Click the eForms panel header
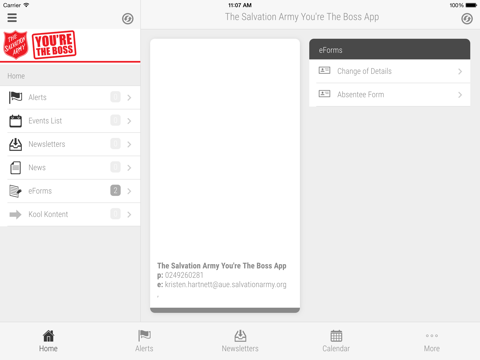The height and width of the screenshot is (360, 480). tap(390, 49)
